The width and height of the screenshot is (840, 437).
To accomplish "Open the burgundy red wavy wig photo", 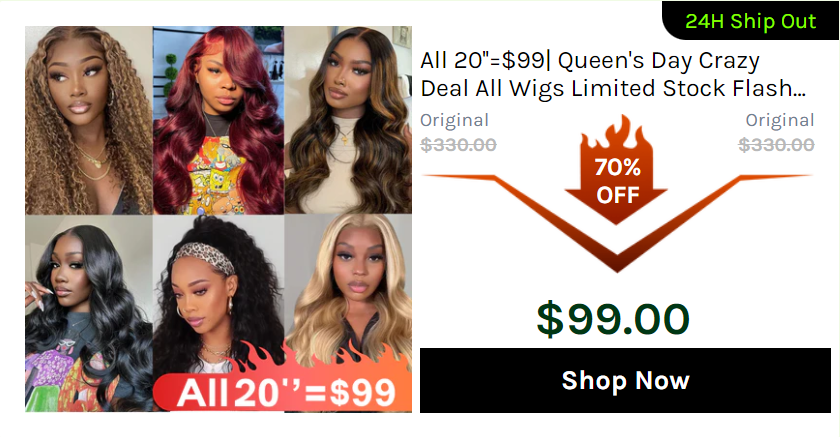I will (219, 120).
